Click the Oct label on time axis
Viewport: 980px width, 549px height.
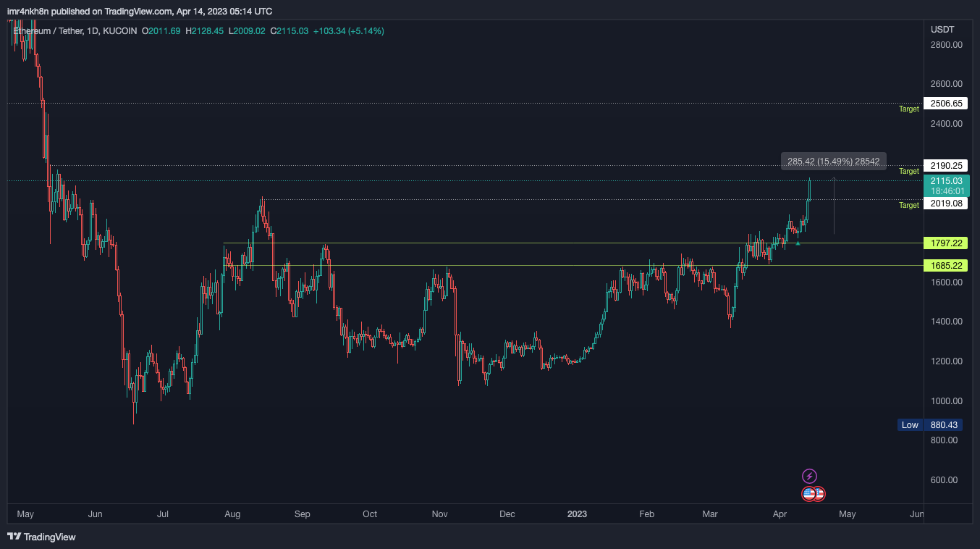click(370, 514)
